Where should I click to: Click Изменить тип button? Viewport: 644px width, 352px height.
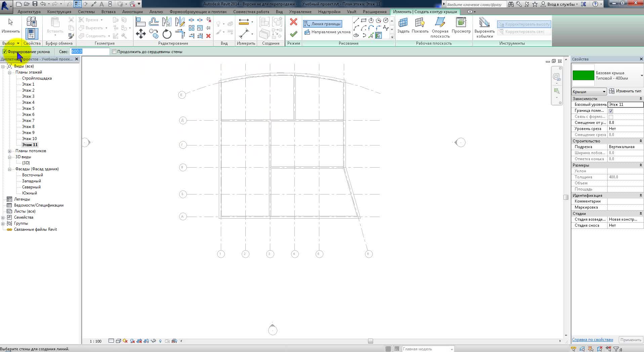tap(625, 91)
